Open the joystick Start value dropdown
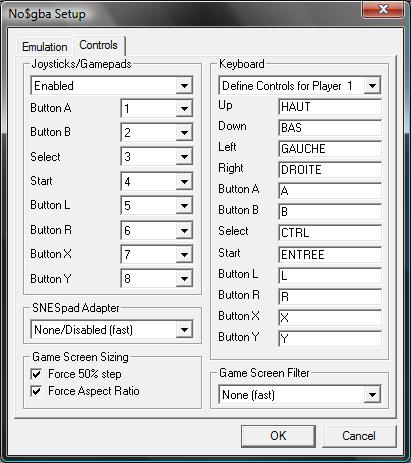The image size is (411, 463). point(157,181)
